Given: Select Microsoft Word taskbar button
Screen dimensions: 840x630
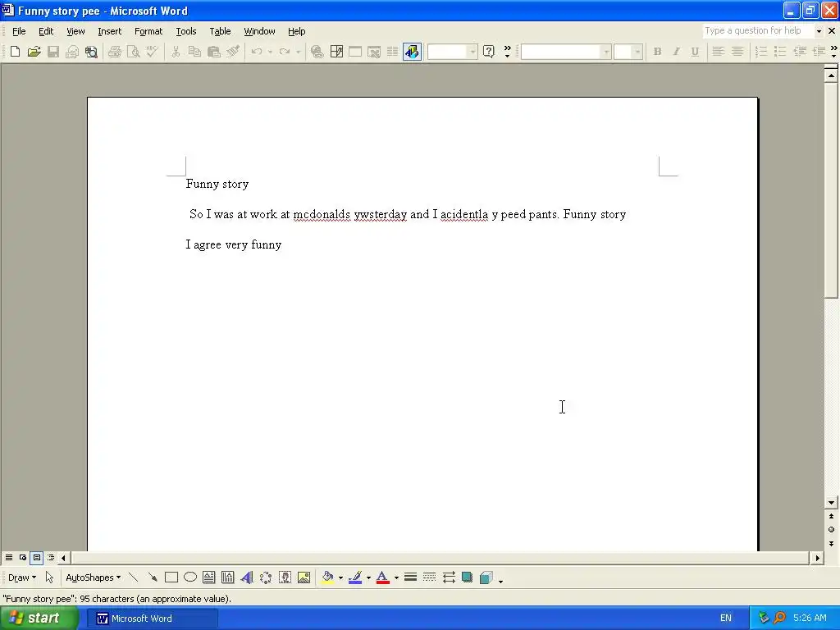Looking at the screenshot, I should [x=153, y=619].
